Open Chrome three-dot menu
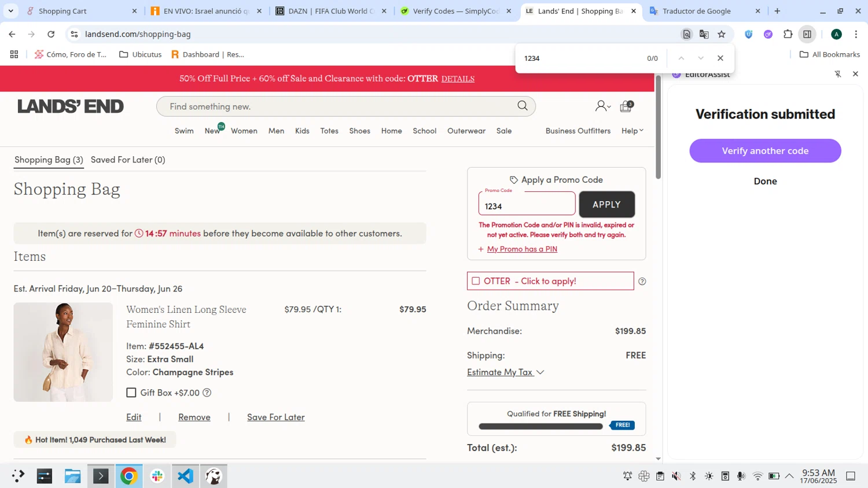The image size is (868, 488). coord(856,34)
